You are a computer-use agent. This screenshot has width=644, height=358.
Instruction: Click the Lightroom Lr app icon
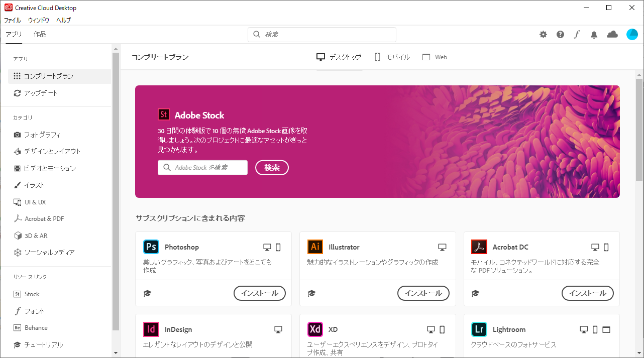(479, 329)
